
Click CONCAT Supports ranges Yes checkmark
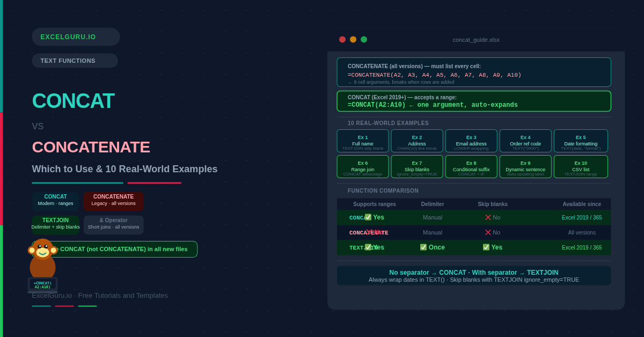(x=368, y=217)
